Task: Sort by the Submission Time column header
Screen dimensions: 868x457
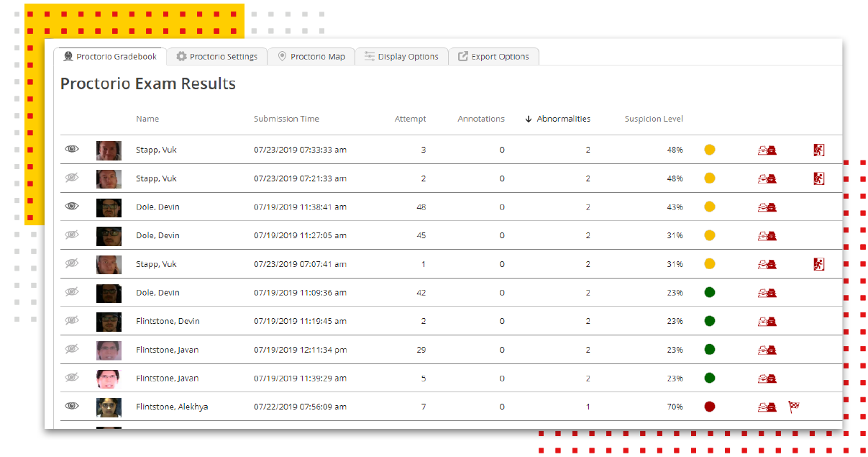Action: (286, 119)
